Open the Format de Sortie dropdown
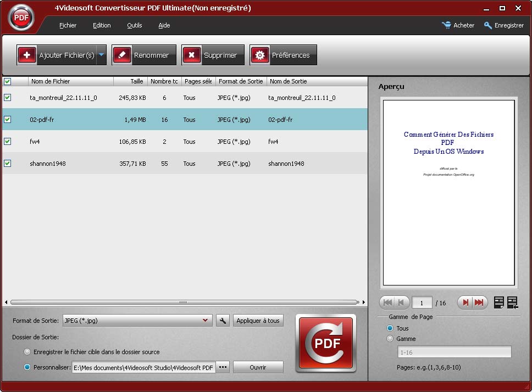Screen dimensions: 532x392 click(206, 320)
